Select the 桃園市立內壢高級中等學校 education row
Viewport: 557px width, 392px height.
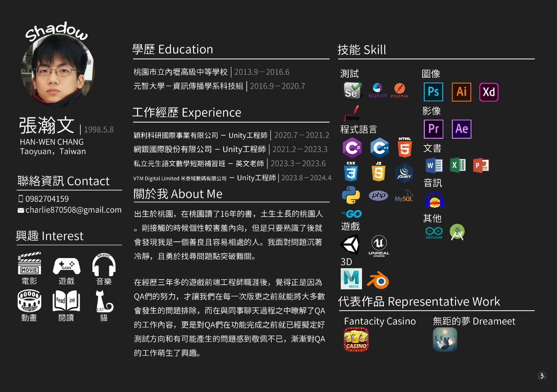[211, 72]
